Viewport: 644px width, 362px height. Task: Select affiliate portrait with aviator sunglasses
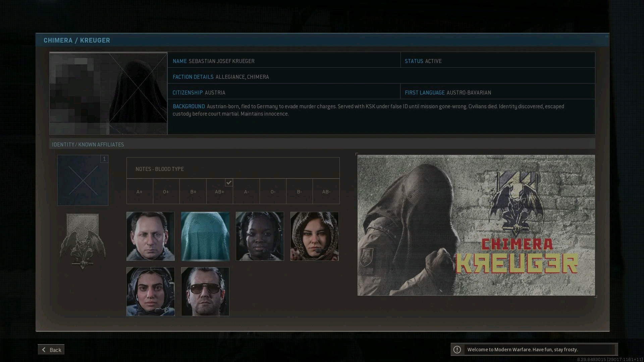click(205, 292)
